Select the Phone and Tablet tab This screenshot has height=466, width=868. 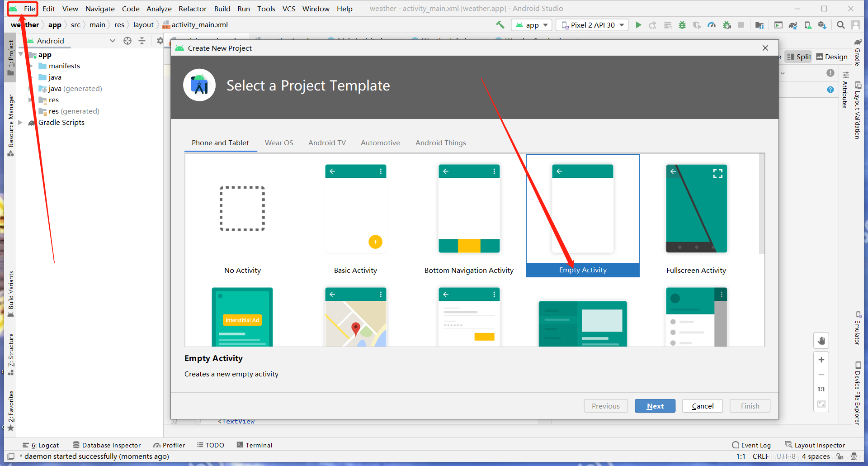pos(220,143)
